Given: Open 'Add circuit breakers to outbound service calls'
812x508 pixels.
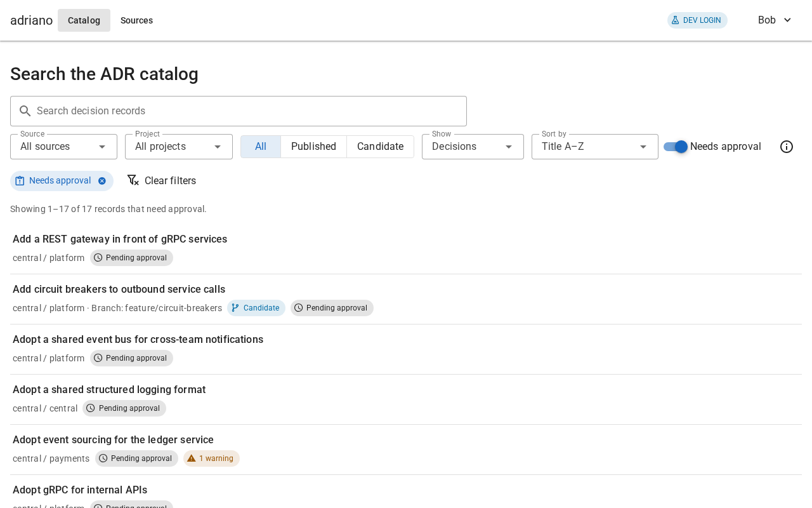Looking at the screenshot, I should coord(119,290).
